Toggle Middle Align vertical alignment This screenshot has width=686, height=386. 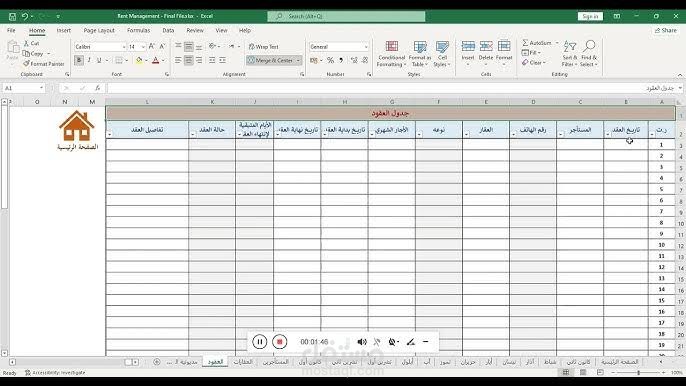pos(189,46)
